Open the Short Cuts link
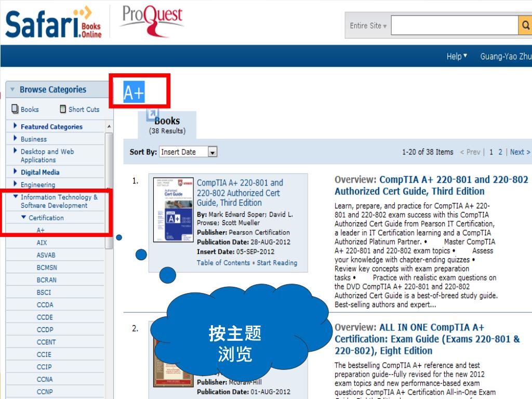The height and width of the screenshot is (399, 532). click(x=84, y=110)
